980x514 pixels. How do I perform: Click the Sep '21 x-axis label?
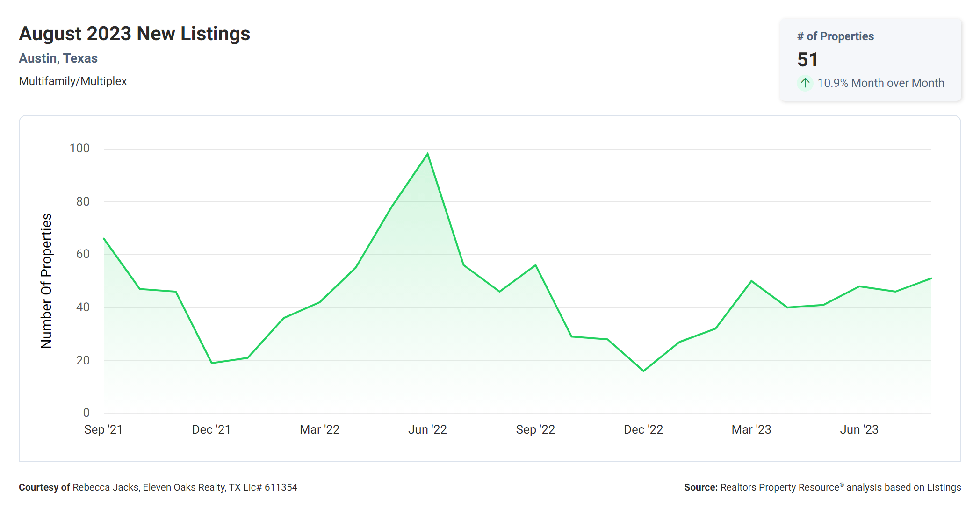point(103,429)
